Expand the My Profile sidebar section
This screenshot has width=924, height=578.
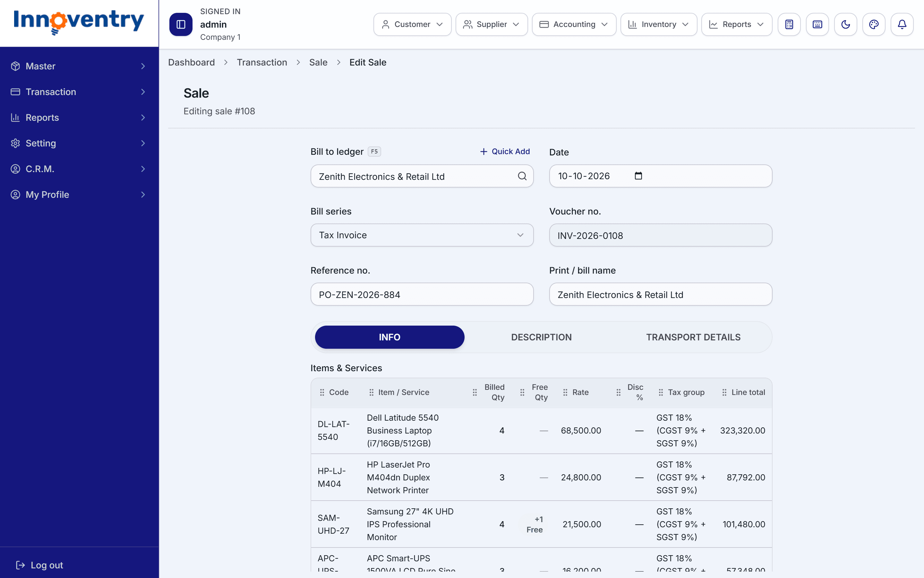click(79, 194)
